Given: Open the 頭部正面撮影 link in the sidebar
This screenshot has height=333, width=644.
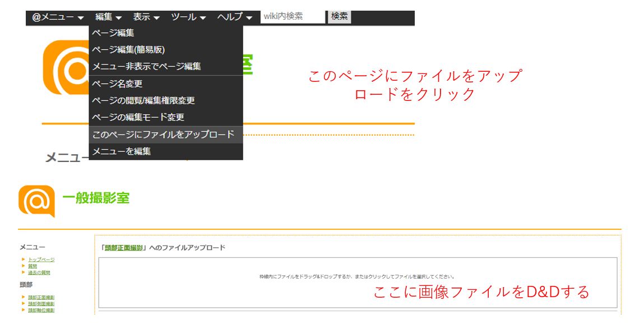Looking at the screenshot, I should [41, 297].
